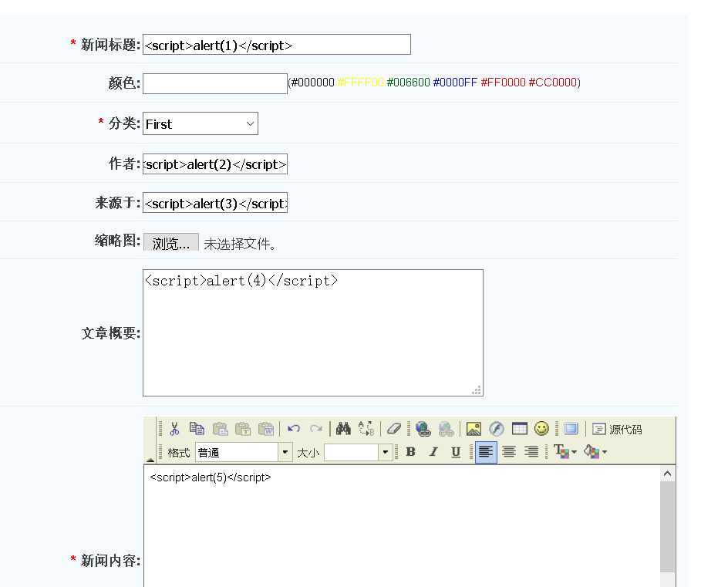Click the yellow #FFFF00 color code
Viewport: 728px width, 587px height.
360,83
